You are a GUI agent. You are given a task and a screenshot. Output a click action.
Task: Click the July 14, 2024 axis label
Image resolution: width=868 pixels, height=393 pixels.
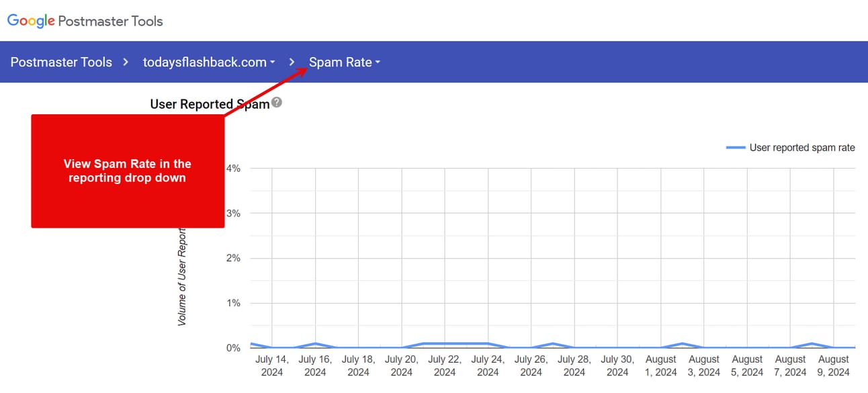(272, 365)
